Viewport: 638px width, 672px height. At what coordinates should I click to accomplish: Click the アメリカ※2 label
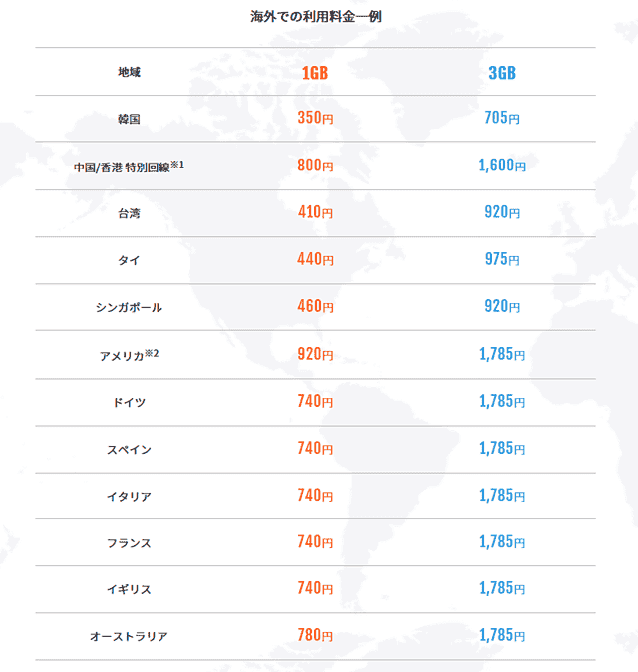pyautogui.click(x=129, y=355)
